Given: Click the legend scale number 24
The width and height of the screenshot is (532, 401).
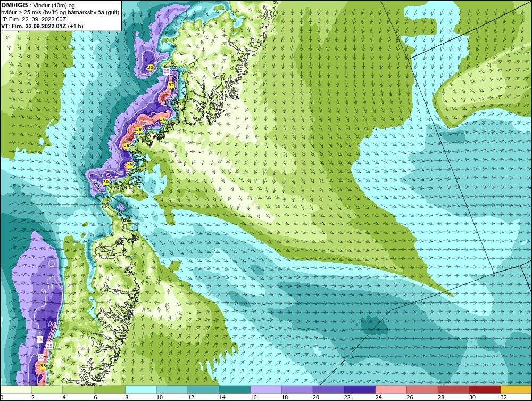Looking at the screenshot, I should point(378,397).
